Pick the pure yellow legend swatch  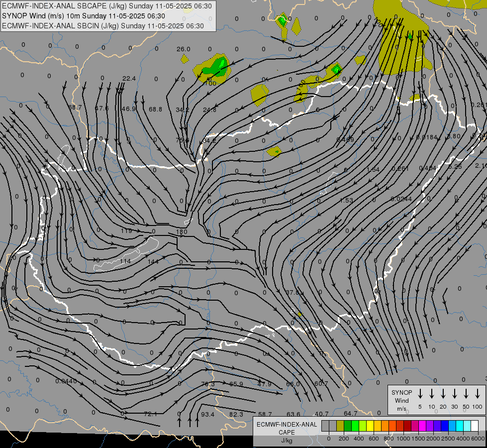coord(370,426)
